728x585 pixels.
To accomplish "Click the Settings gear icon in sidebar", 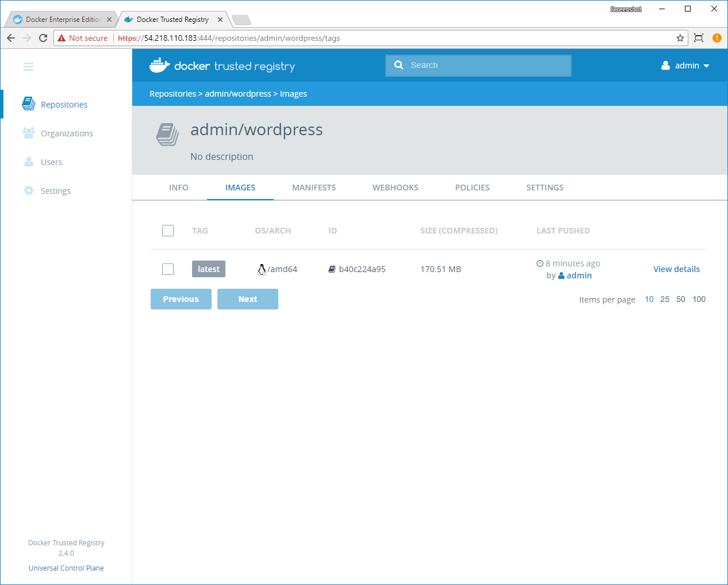I will pyautogui.click(x=28, y=190).
